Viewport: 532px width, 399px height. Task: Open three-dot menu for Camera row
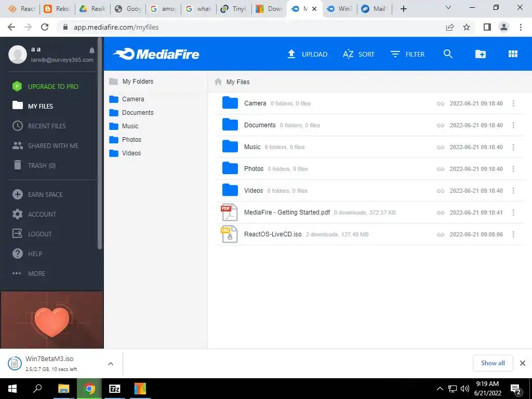point(513,103)
